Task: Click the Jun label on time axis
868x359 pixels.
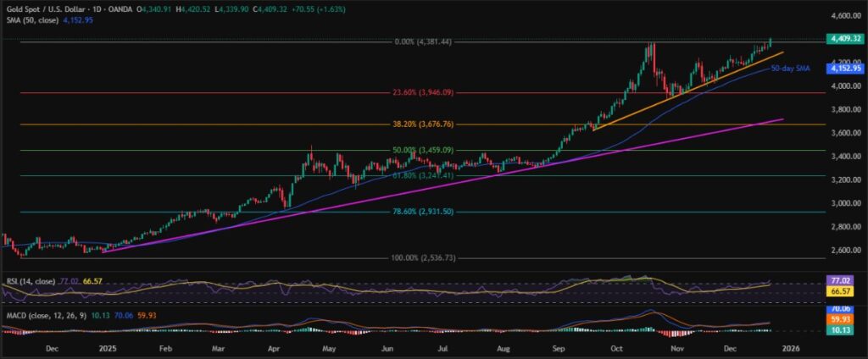Action: (x=387, y=350)
